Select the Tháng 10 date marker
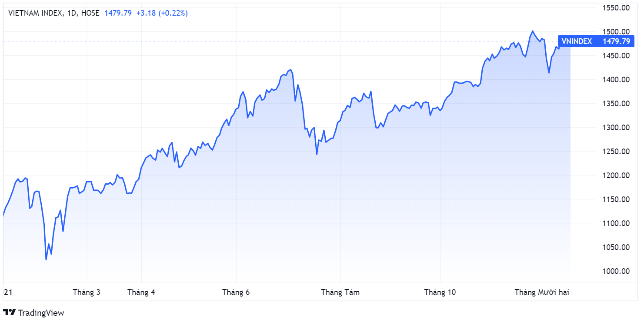 click(x=440, y=292)
